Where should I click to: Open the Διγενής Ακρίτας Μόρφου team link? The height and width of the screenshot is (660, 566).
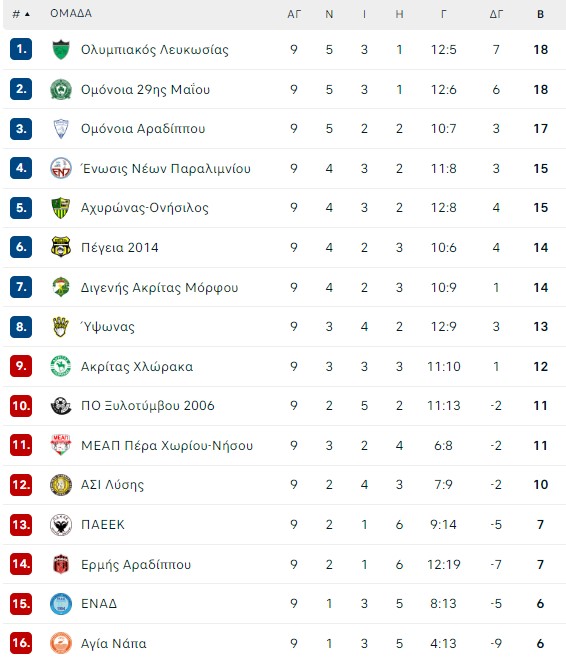point(159,287)
